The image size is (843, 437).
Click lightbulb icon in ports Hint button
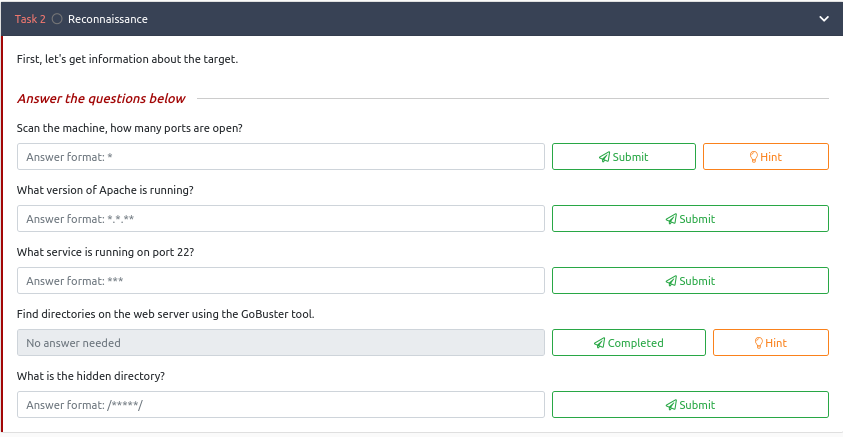coord(754,157)
